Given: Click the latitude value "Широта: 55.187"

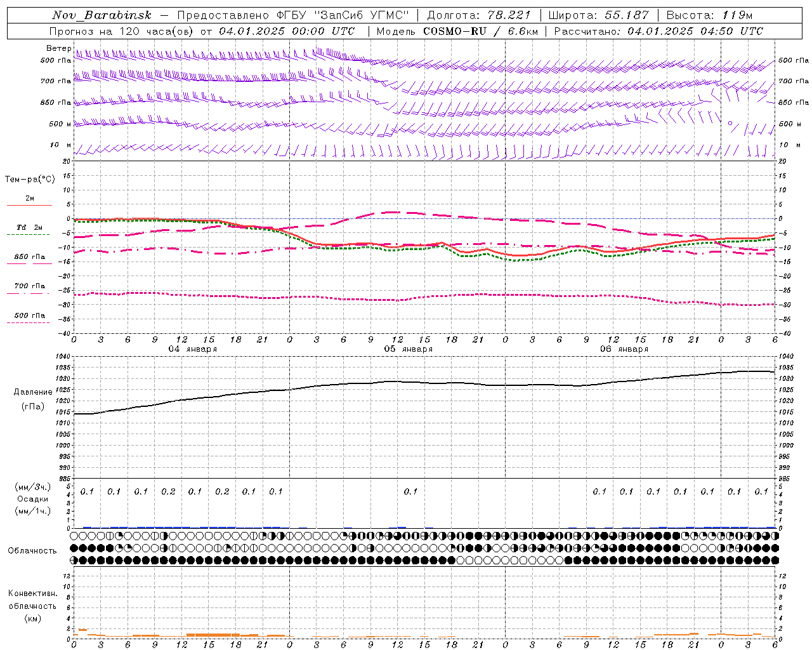Looking at the screenshot, I should [599, 15].
